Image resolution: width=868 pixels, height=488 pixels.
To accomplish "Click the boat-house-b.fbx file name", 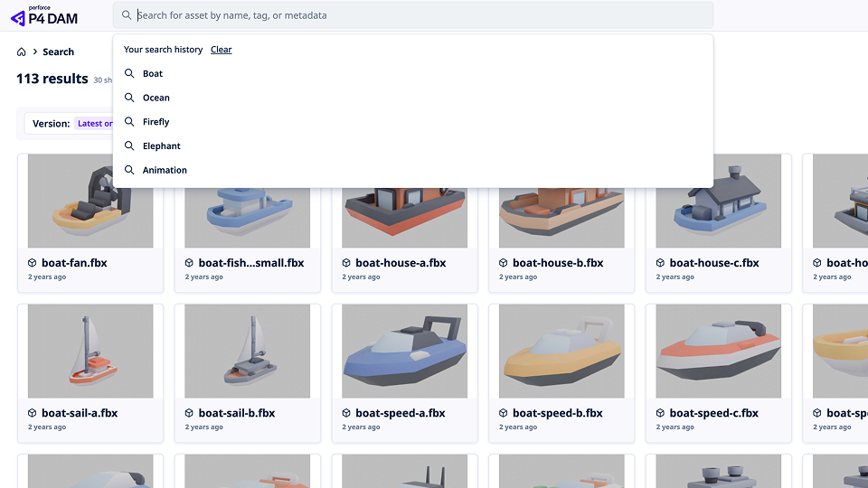I will [558, 263].
